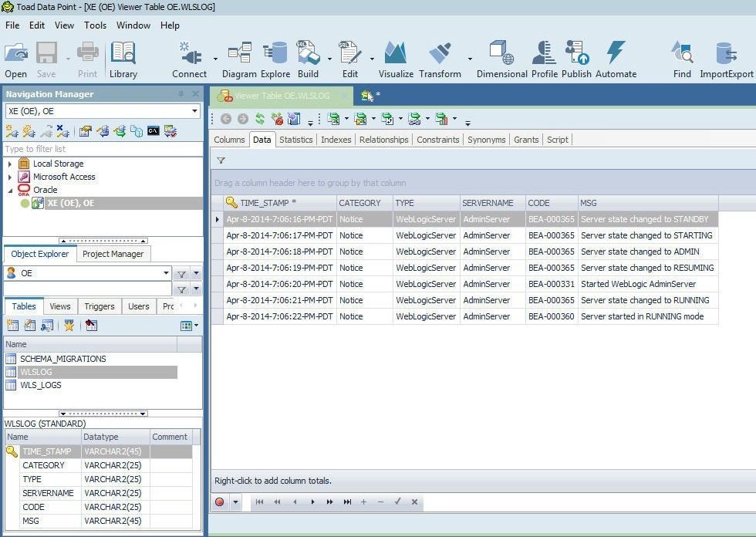Go back using the viewer back arrow
Viewport: 756px width, 537px height.
225,119
